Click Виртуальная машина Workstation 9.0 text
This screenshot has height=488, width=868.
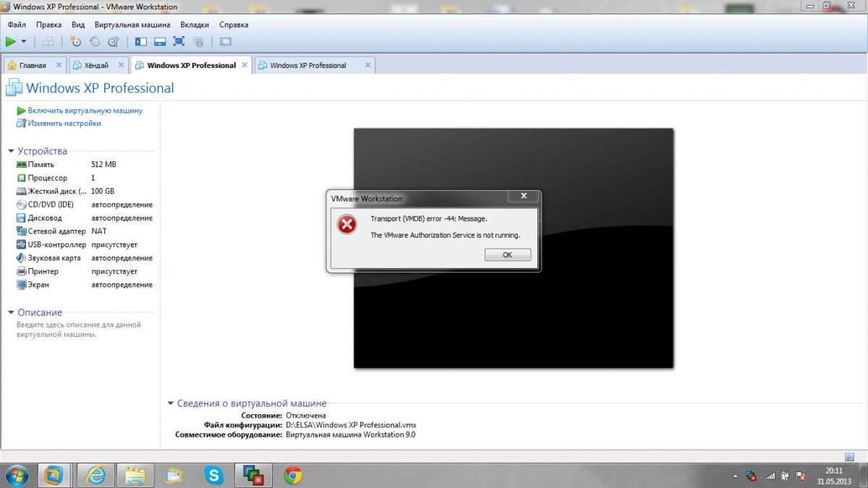(x=351, y=435)
